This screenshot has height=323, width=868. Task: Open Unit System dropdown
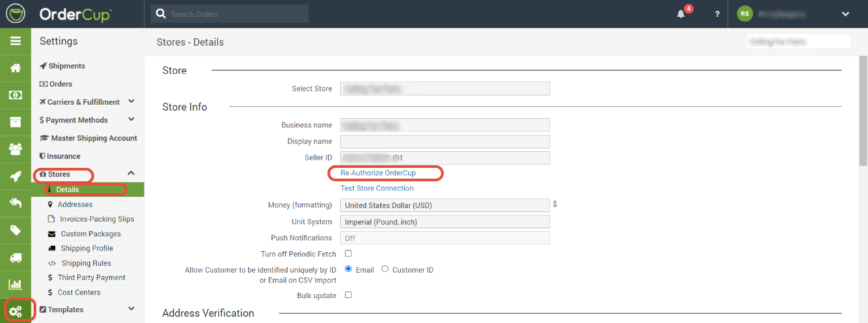pos(445,222)
